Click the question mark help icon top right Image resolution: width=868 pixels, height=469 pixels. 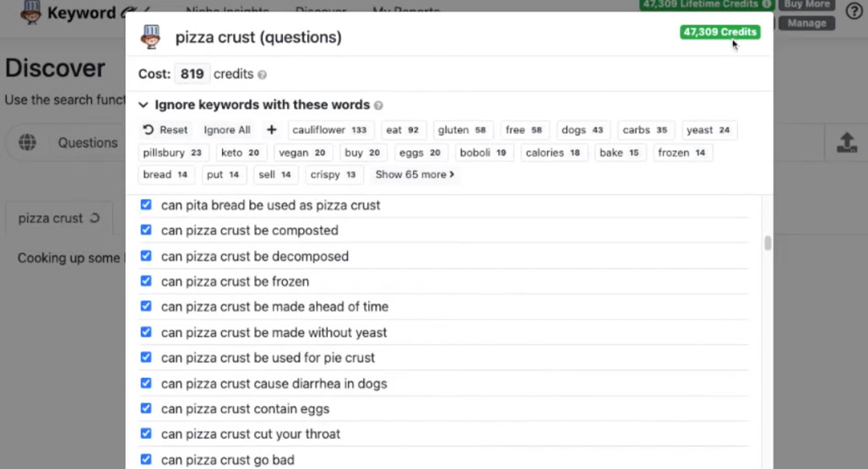coord(854,10)
